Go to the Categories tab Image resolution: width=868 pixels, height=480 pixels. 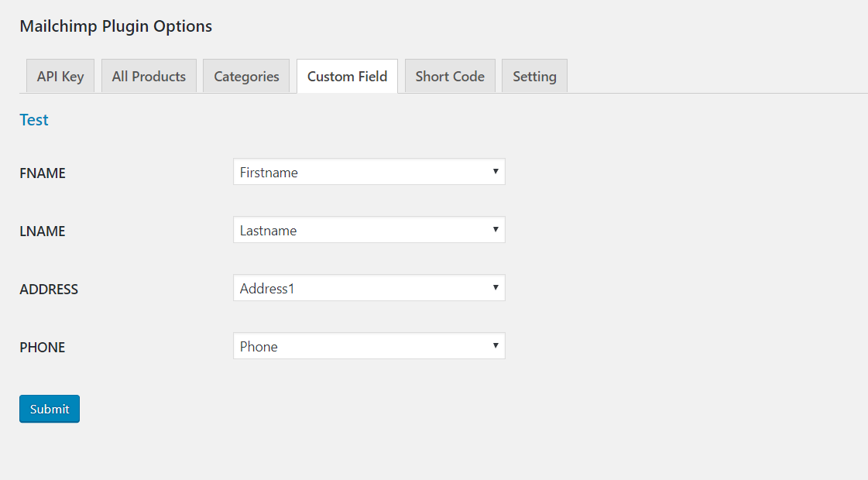click(x=246, y=76)
